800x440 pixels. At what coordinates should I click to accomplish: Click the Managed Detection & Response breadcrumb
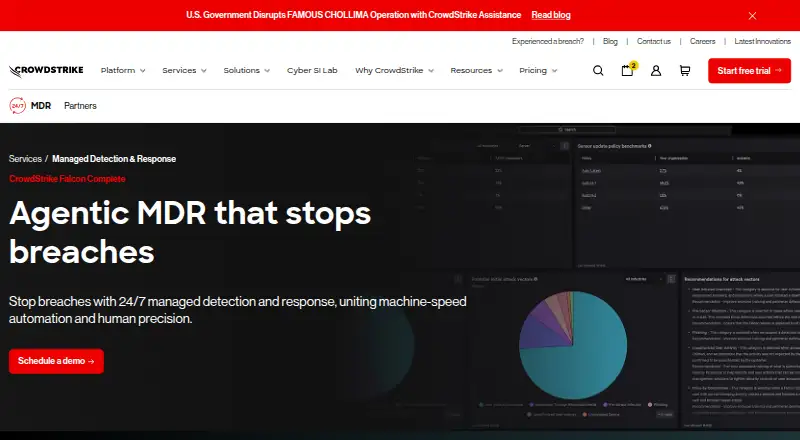point(114,159)
